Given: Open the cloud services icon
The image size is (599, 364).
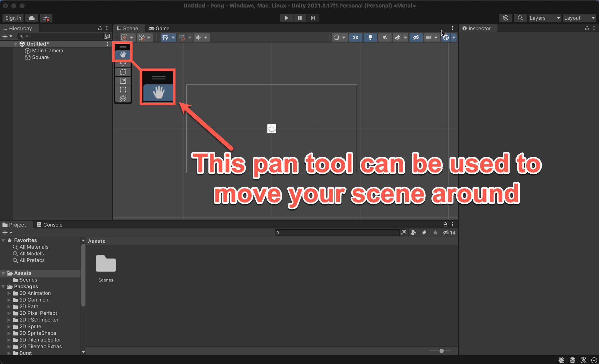Looking at the screenshot, I should 32,18.
